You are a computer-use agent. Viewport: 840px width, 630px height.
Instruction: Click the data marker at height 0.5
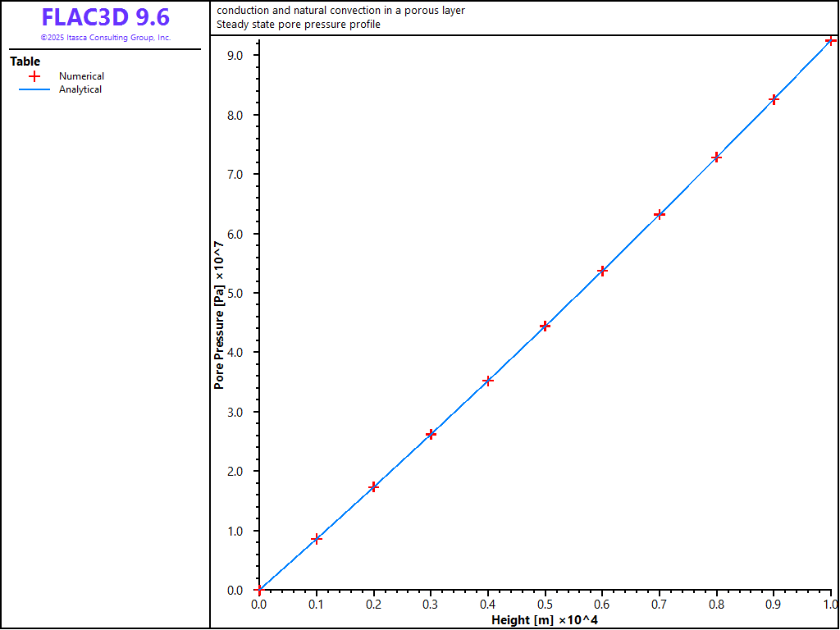tap(546, 326)
